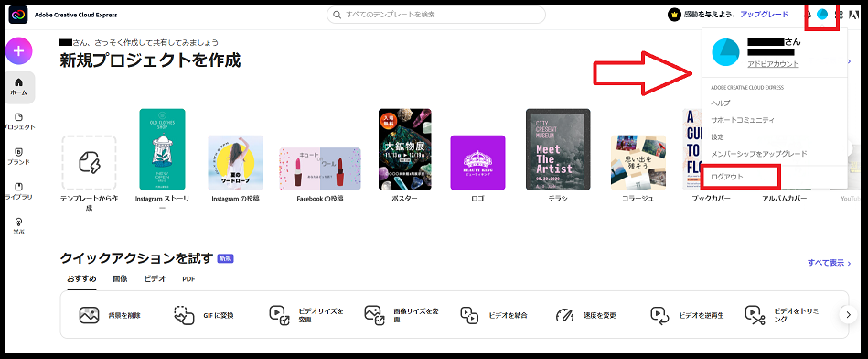Open ライブラリ in the sidebar
The width and height of the screenshot is (868, 359).
pyautogui.click(x=18, y=191)
